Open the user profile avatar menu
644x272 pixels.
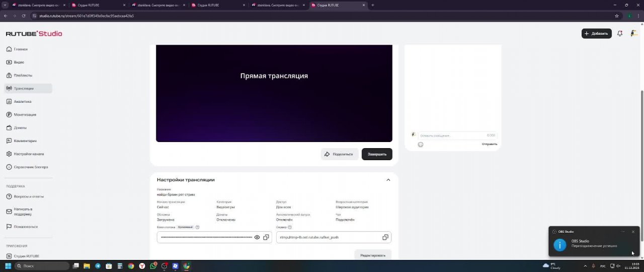(633, 34)
